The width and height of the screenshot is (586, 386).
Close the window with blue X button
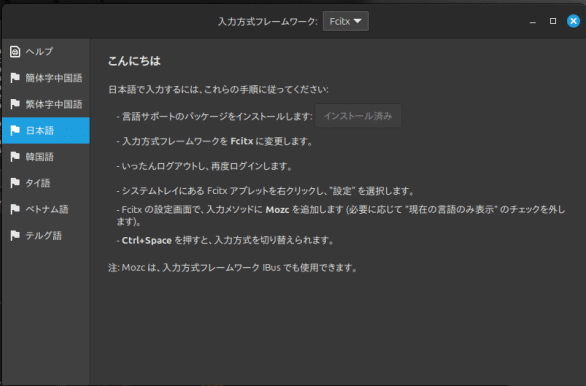tap(573, 21)
